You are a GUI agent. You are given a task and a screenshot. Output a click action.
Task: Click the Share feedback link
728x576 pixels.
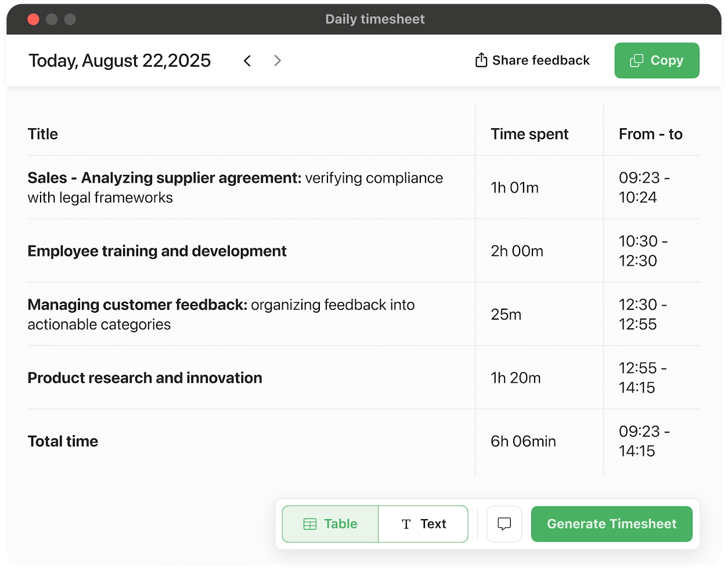tap(540, 60)
